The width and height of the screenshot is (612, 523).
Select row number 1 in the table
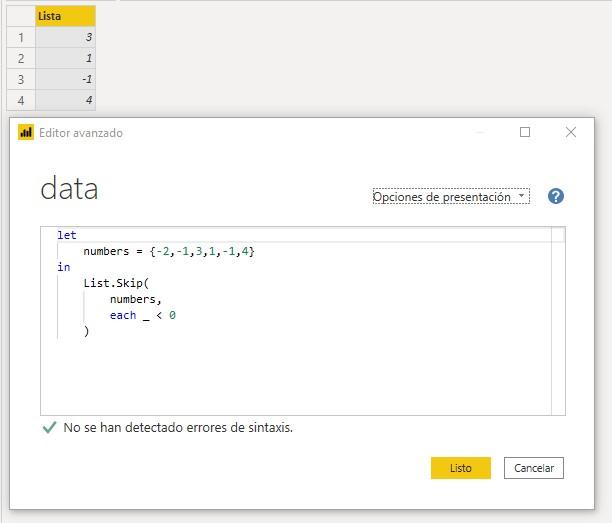coord(21,38)
